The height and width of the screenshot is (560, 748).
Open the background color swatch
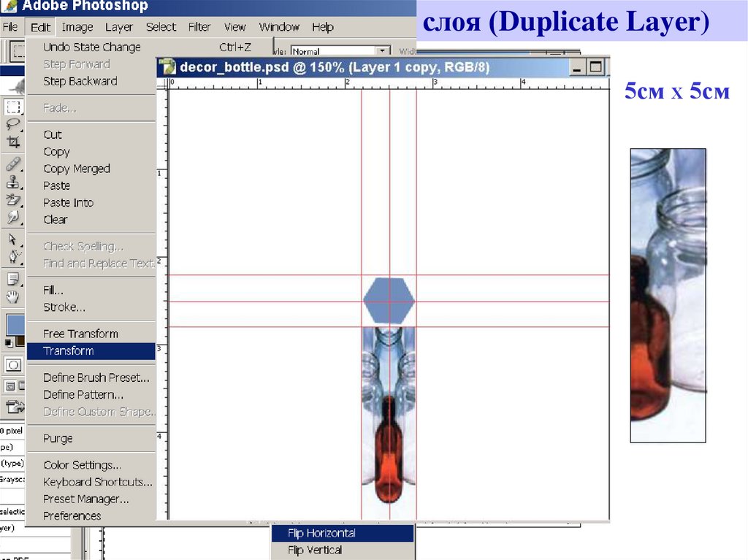pos(20,341)
